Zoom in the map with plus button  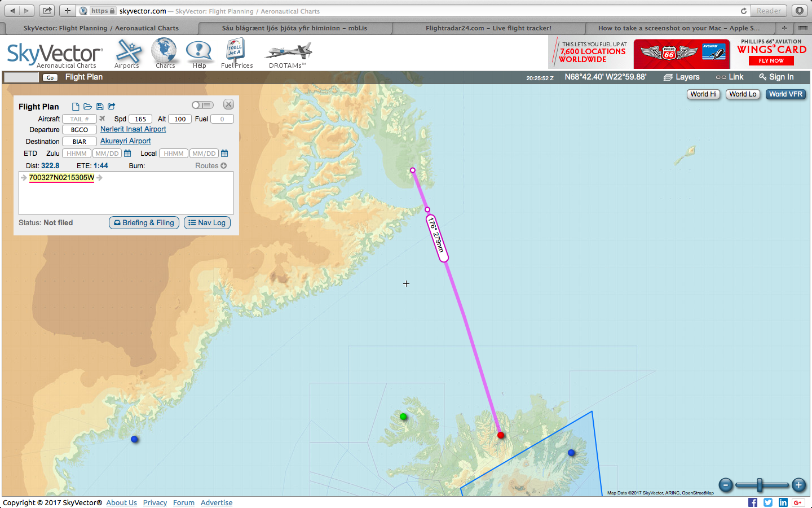[x=798, y=484]
